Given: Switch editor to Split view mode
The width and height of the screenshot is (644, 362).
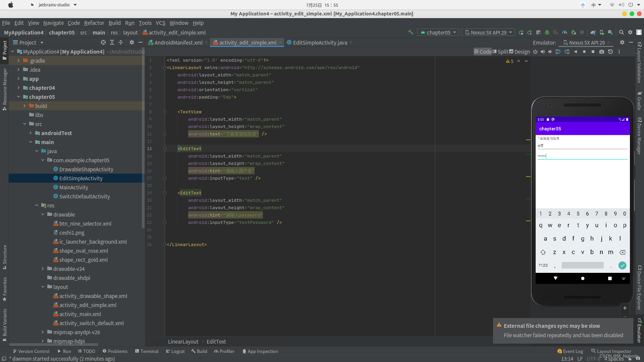Looking at the screenshot, I should [x=500, y=52].
